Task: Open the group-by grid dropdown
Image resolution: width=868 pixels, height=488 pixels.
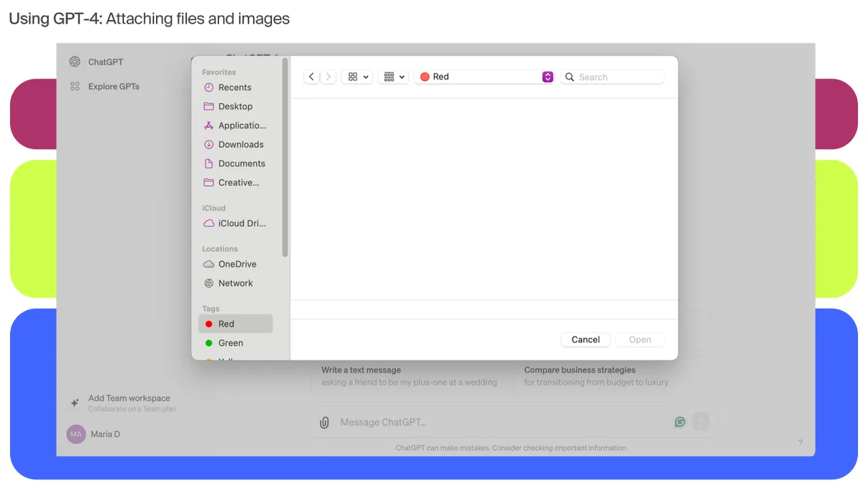Action: pyautogui.click(x=393, y=77)
